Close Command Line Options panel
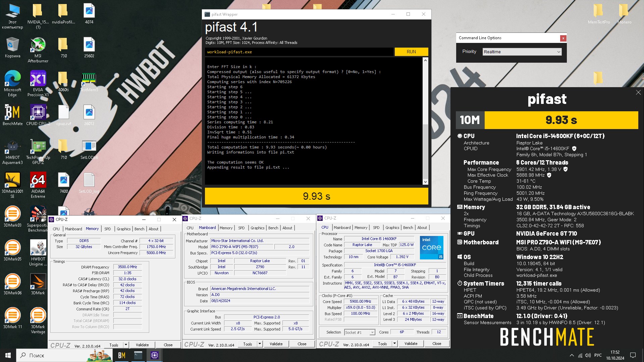Viewport: 644px width, 362px height. pos(563,38)
